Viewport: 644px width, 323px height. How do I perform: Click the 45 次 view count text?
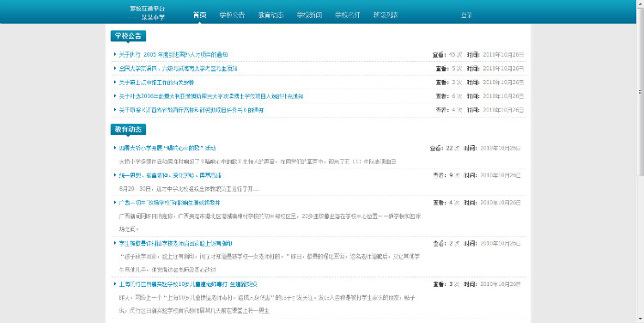[455, 55]
